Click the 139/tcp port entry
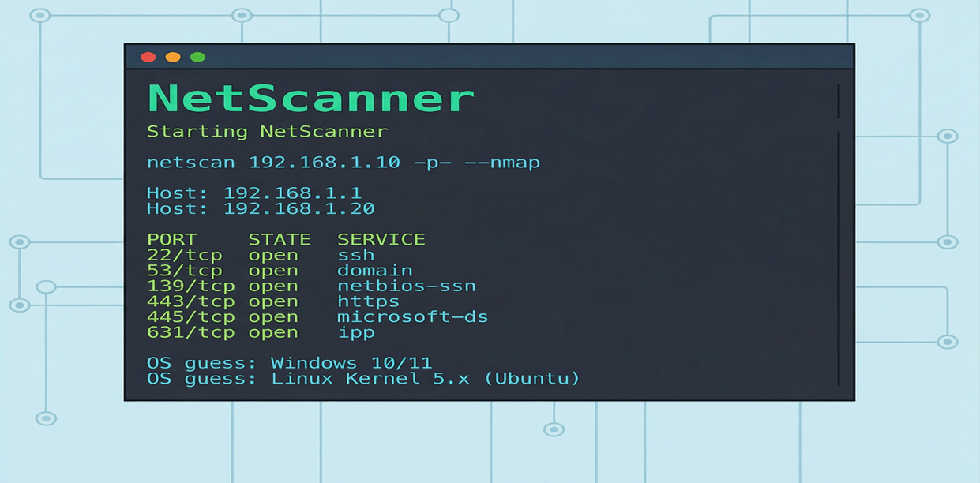This screenshot has height=483, width=980. click(x=191, y=286)
